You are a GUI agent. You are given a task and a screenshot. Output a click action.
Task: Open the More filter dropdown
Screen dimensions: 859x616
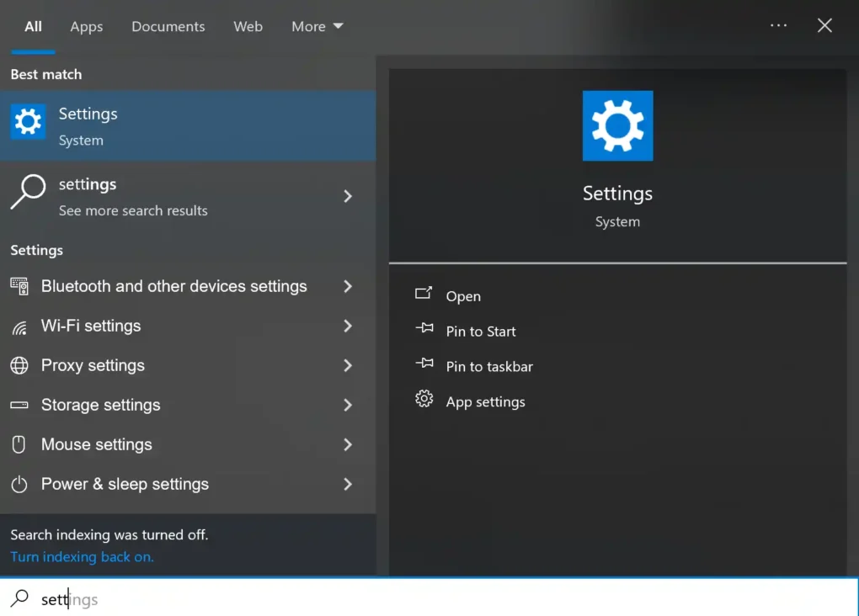(317, 26)
